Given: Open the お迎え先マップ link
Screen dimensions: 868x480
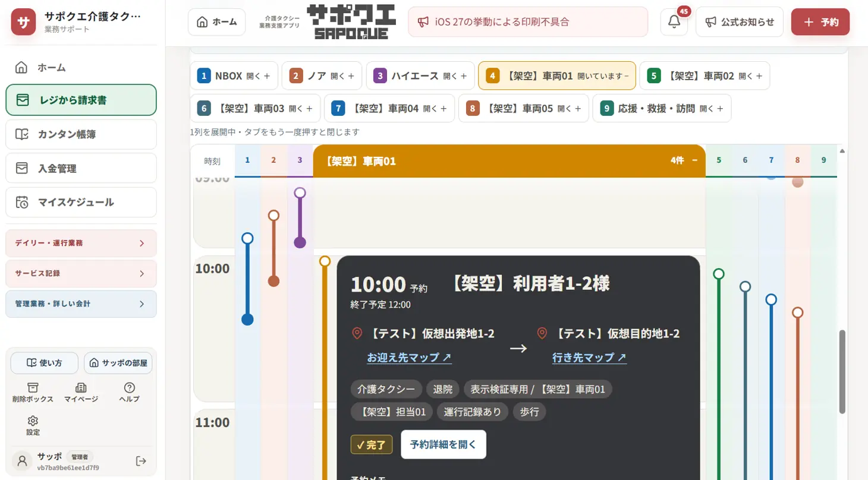Looking at the screenshot, I should [409, 357].
